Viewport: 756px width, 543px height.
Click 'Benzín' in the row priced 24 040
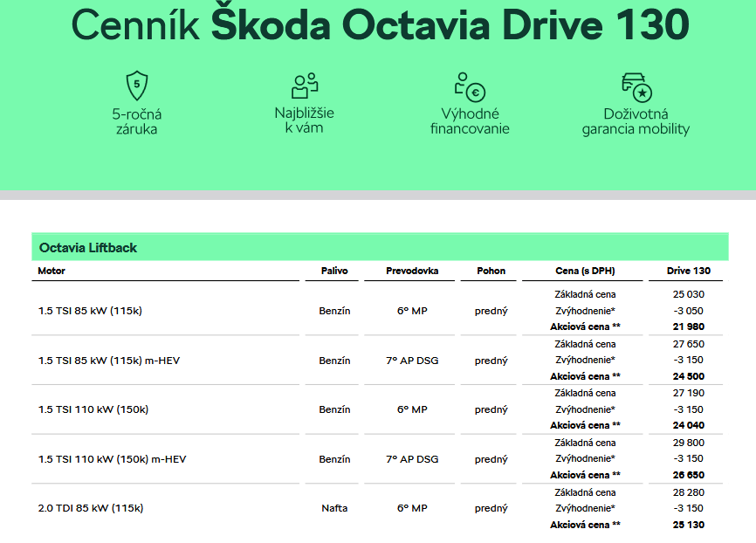coord(334,409)
